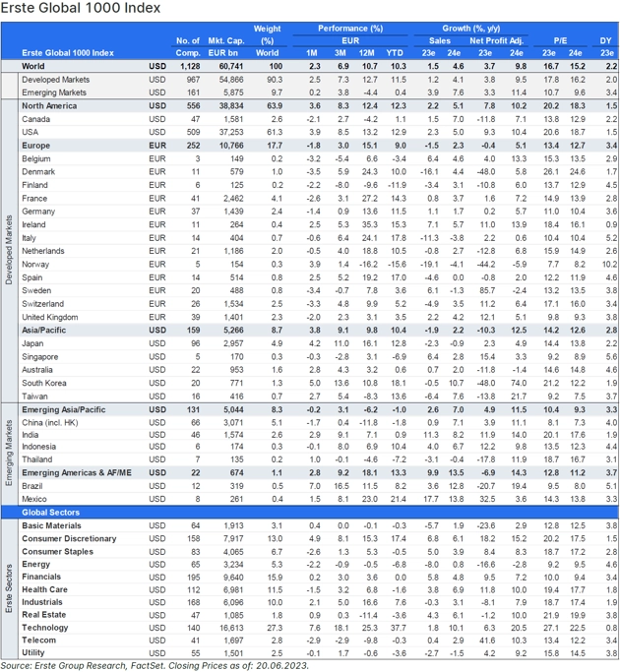
Task: Select the World market cap value 60,741
Action: coord(230,66)
